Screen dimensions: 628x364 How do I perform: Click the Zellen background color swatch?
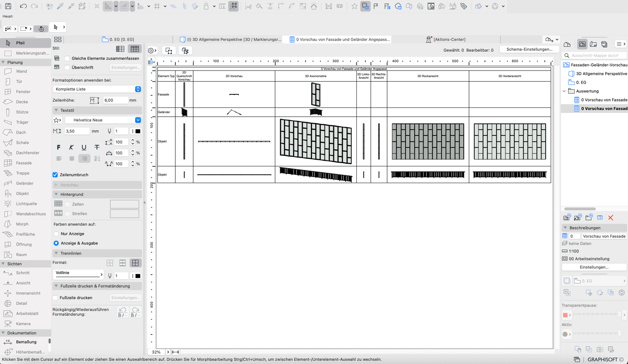(x=124, y=204)
